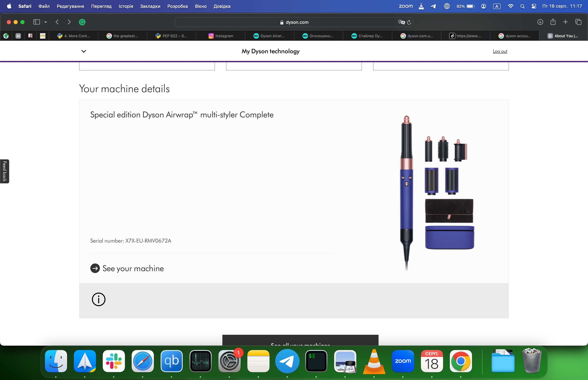Open Slack from the Dock

(x=114, y=361)
